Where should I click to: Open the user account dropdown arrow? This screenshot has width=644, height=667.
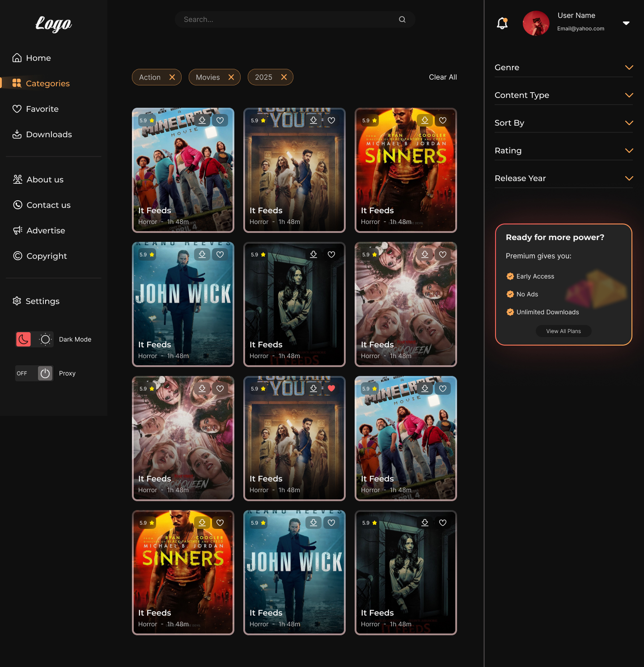(x=626, y=23)
